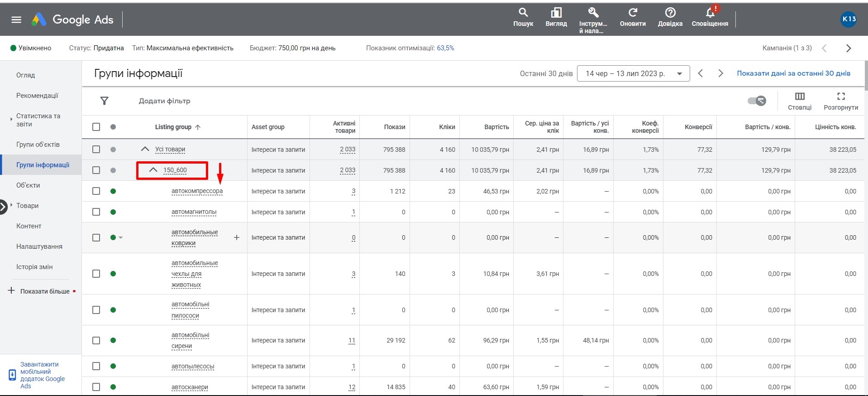This screenshot has height=396, width=868.
Task: Click the page vertical scrollbar
Action: point(866,75)
